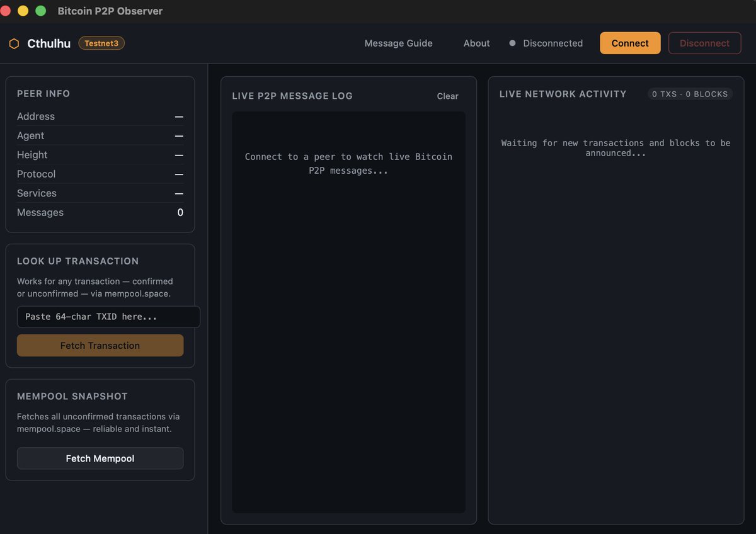This screenshot has width=756, height=534.
Task: Click the 'Works for any transaction' description
Action: 95,288
